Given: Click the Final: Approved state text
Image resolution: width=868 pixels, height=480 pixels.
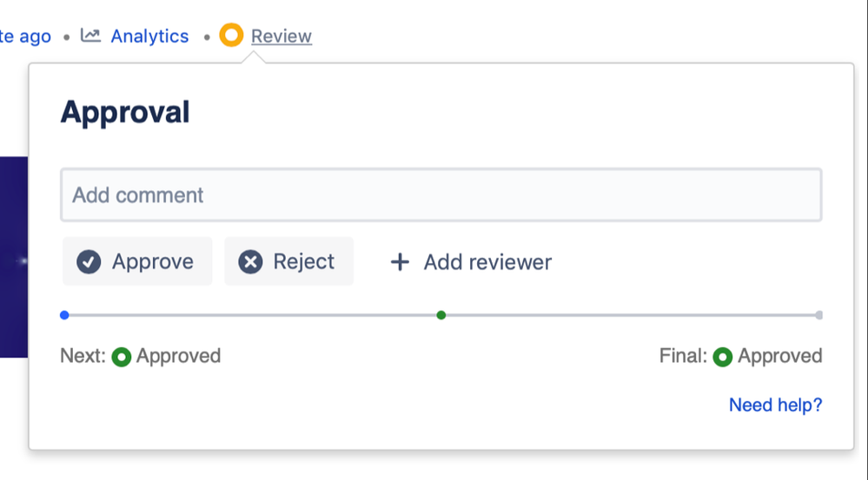Looking at the screenshot, I should tap(779, 356).
